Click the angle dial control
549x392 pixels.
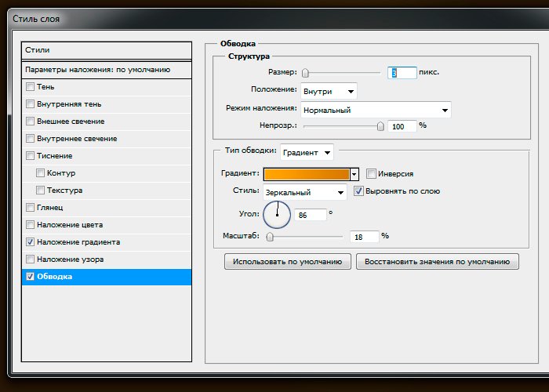click(277, 214)
